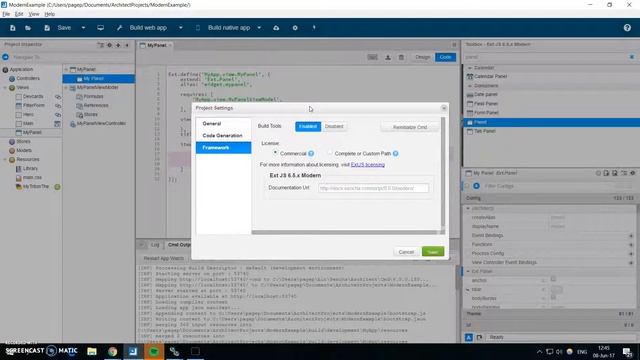Click the help question mark icon

point(627,28)
